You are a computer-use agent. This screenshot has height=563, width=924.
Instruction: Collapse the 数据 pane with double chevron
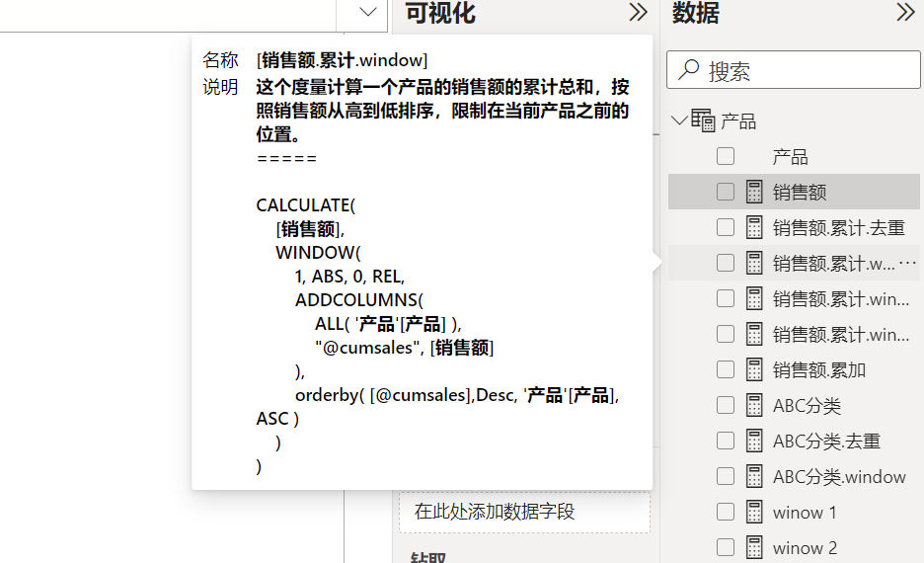coord(905,12)
